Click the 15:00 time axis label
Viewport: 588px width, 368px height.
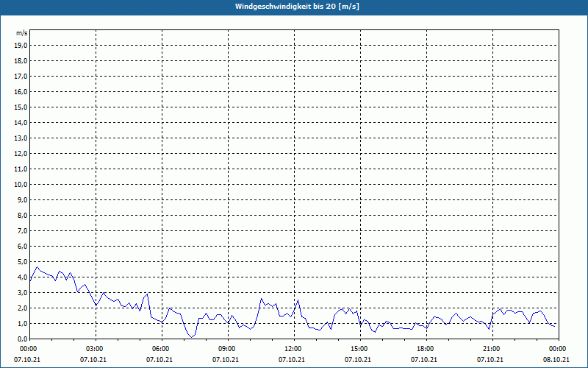click(360, 349)
